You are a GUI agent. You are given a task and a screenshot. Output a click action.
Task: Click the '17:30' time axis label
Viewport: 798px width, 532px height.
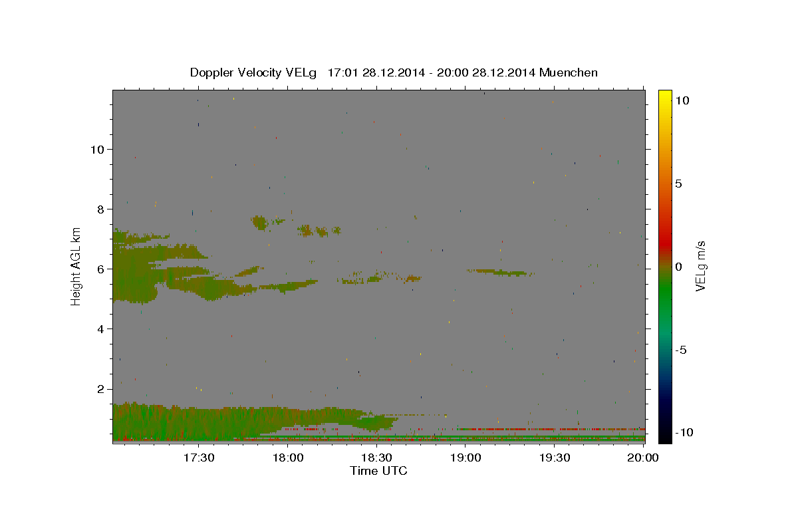click(199, 458)
